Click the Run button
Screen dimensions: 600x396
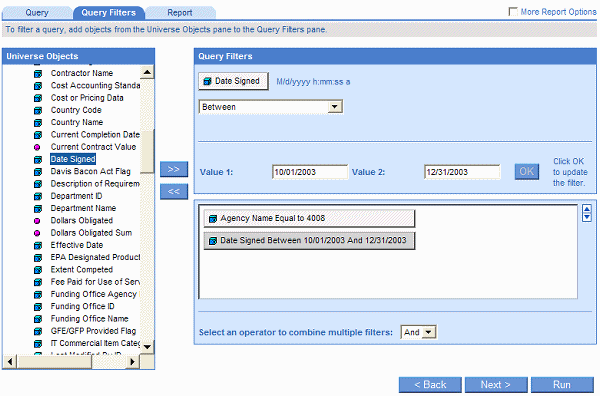coord(562,385)
